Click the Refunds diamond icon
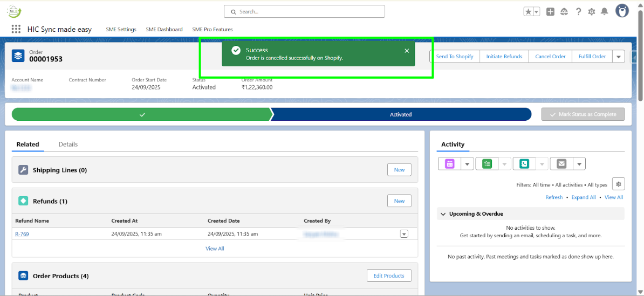Image resolution: width=644 pixels, height=296 pixels. 23,201
